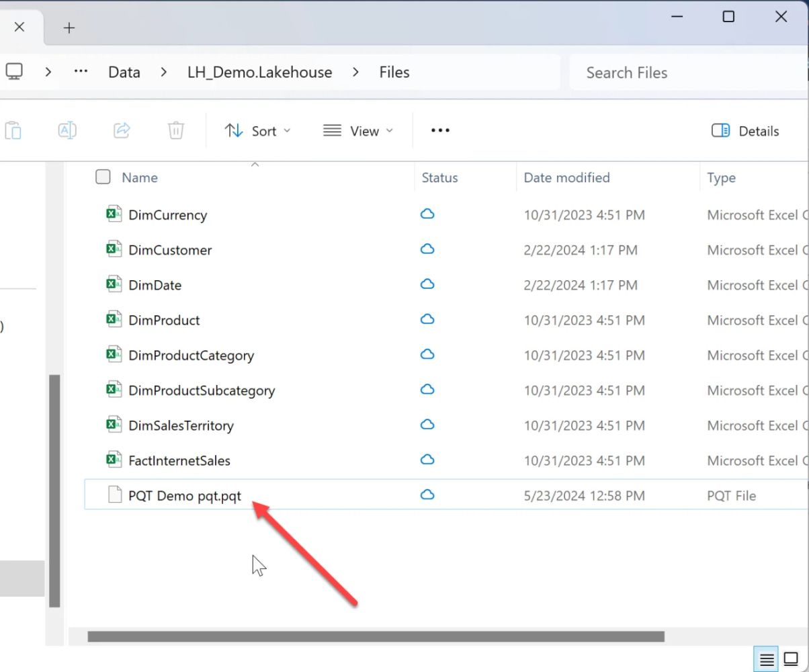Select the DimProductSubcategory file name
The image size is (809, 672).
[202, 390]
